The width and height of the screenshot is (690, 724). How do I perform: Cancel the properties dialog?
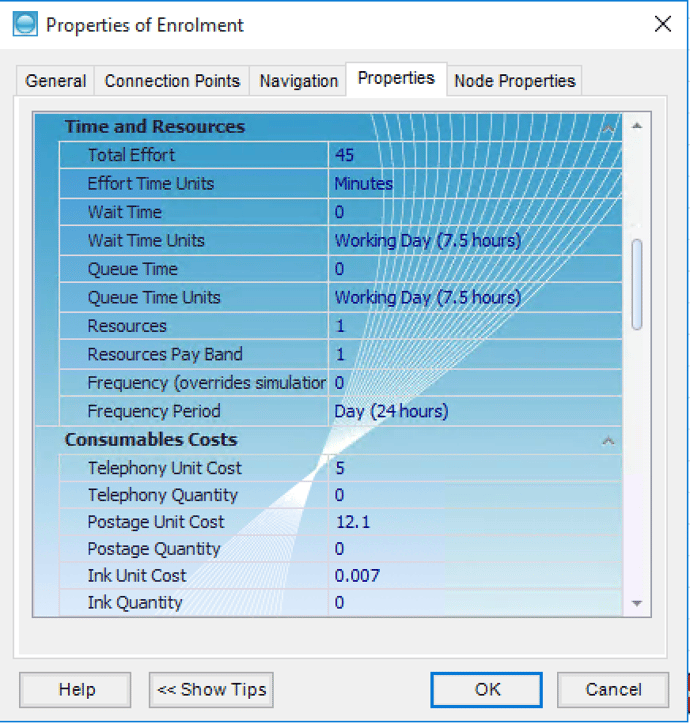(x=613, y=690)
